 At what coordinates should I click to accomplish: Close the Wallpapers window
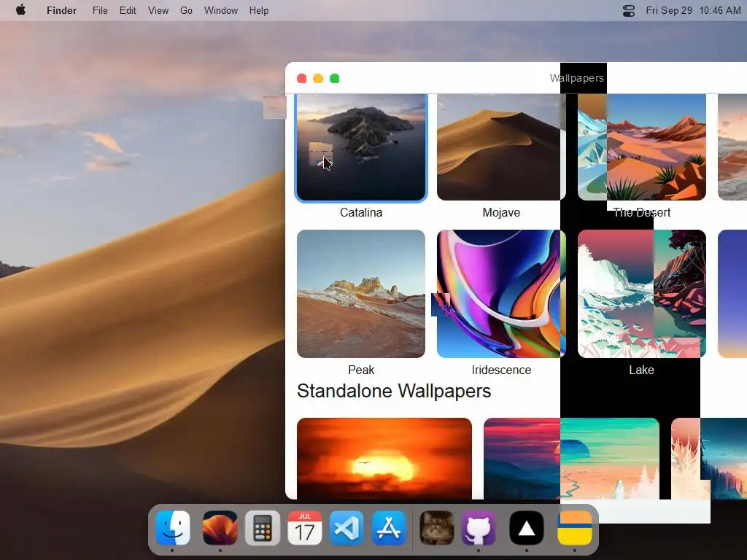[301, 79]
